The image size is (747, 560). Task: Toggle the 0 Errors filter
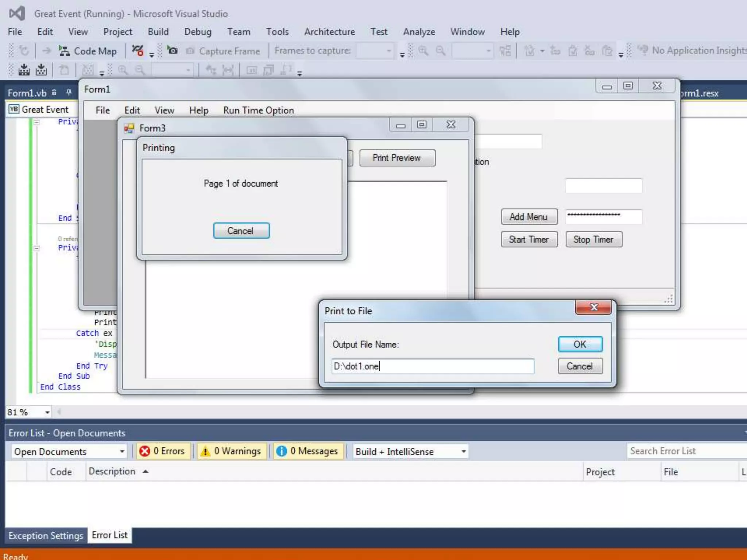tap(162, 451)
